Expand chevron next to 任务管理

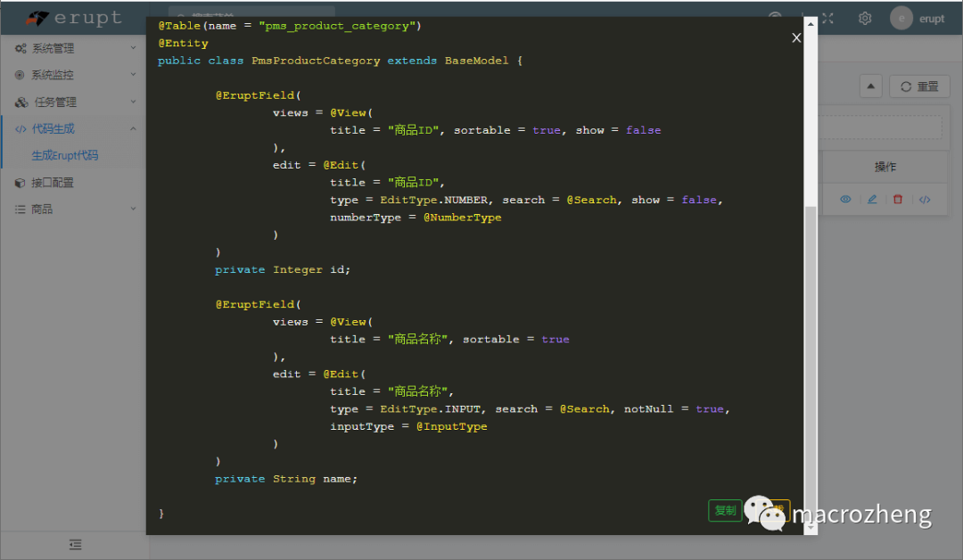[133, 102]
